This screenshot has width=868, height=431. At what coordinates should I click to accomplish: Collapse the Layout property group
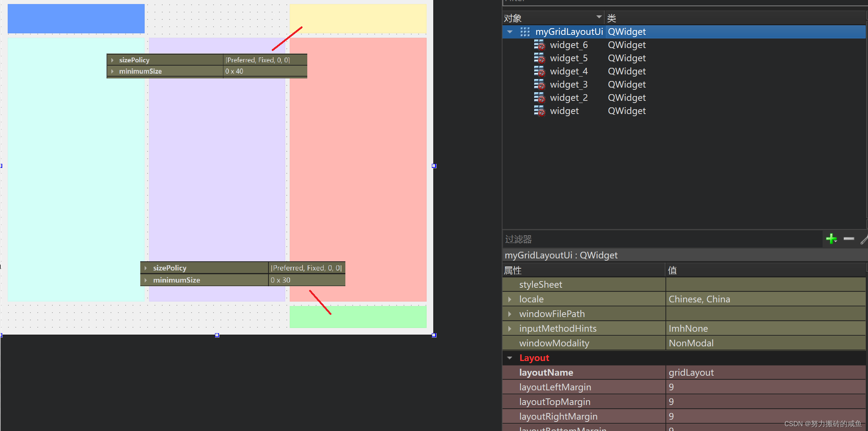click(509, 358)
